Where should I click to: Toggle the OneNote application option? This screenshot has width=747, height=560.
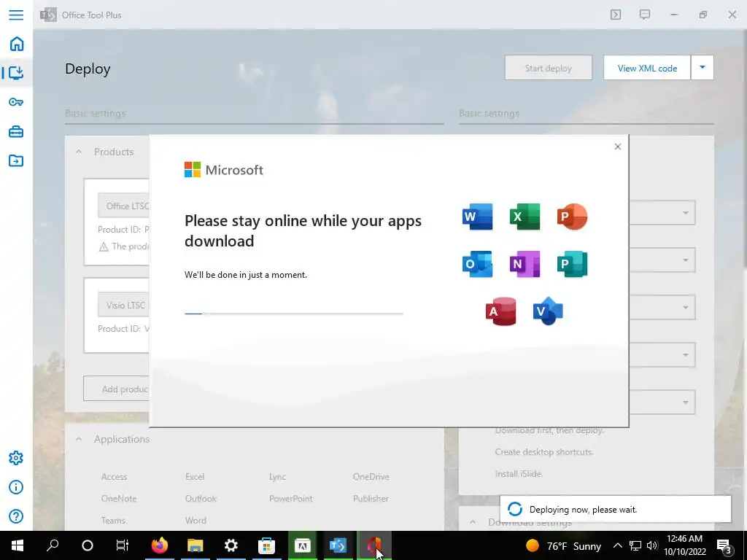(x=119, y=499)
